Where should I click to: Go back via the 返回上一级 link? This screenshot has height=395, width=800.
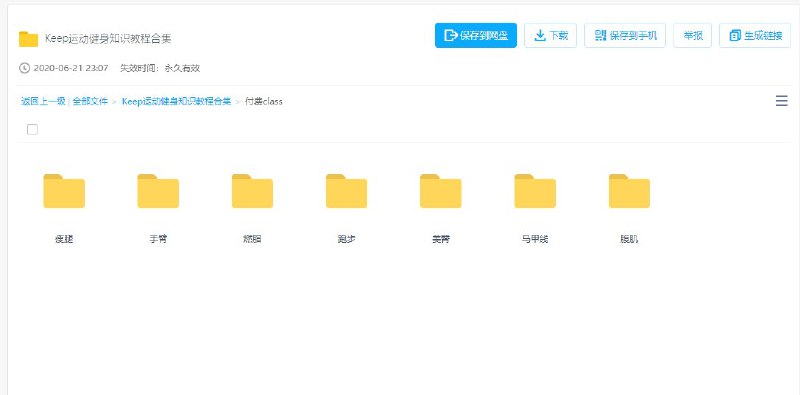(43, 101)
